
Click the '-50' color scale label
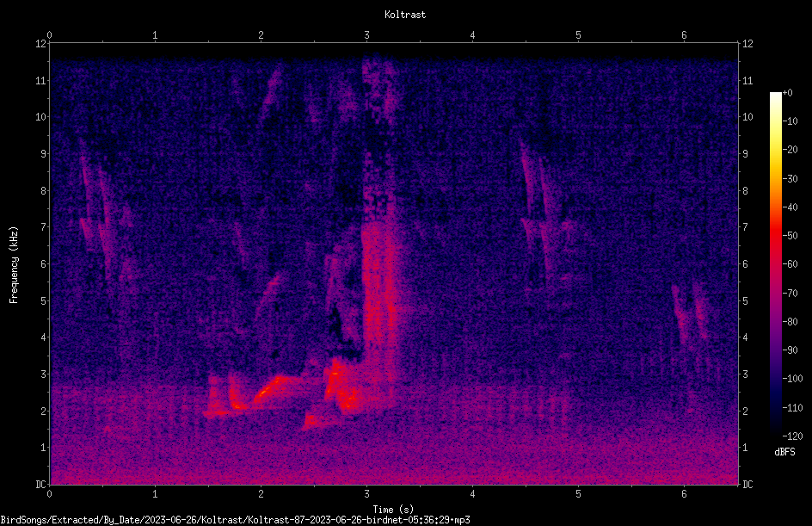pos(790,236)
